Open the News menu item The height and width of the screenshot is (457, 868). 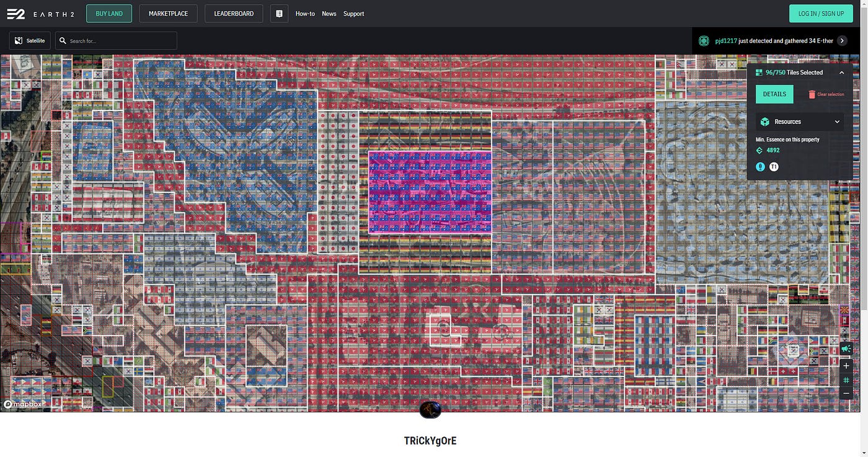click(x=329, y=14)
